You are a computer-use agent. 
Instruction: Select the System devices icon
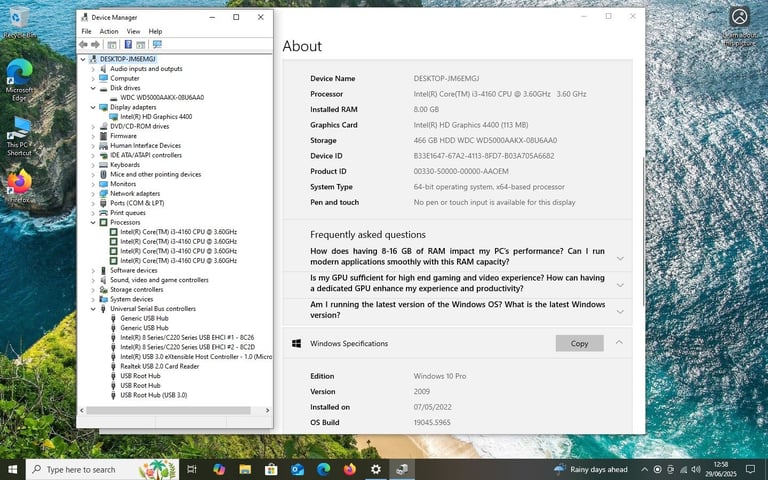coord(103,299)
